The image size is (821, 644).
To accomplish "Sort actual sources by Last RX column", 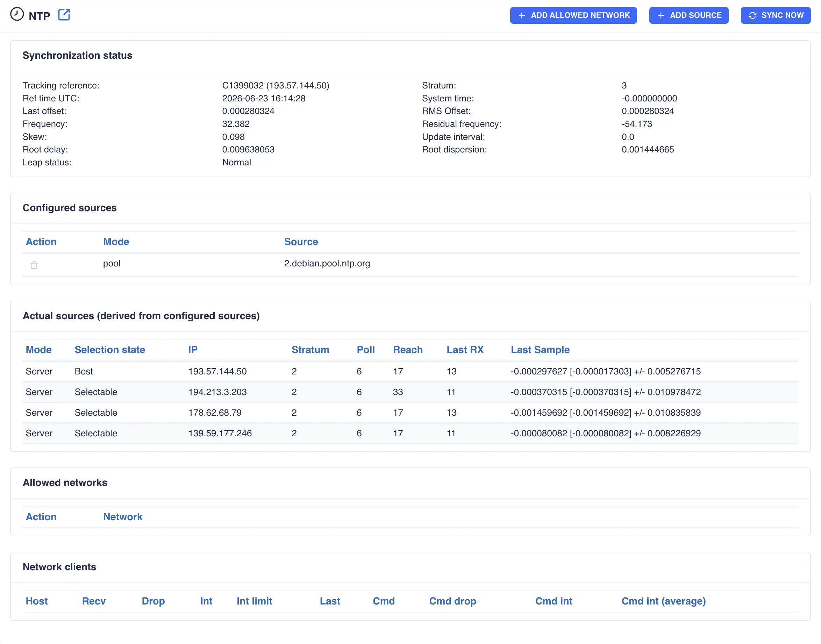I will (465, 350).
